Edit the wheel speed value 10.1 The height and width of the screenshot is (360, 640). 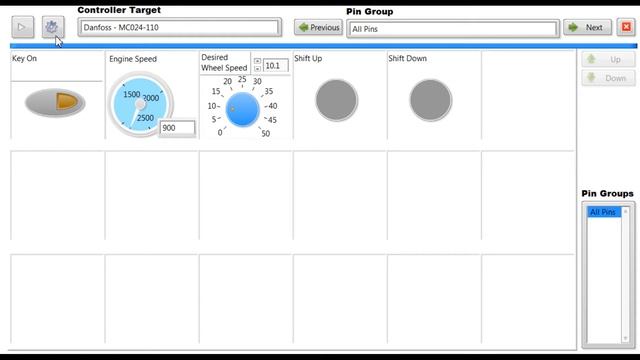276,65
